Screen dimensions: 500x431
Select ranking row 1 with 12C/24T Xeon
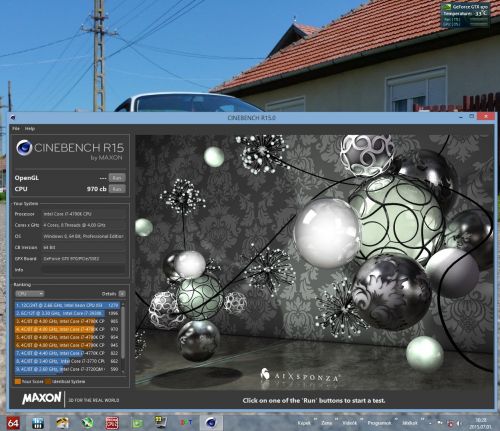pos(67,305)
